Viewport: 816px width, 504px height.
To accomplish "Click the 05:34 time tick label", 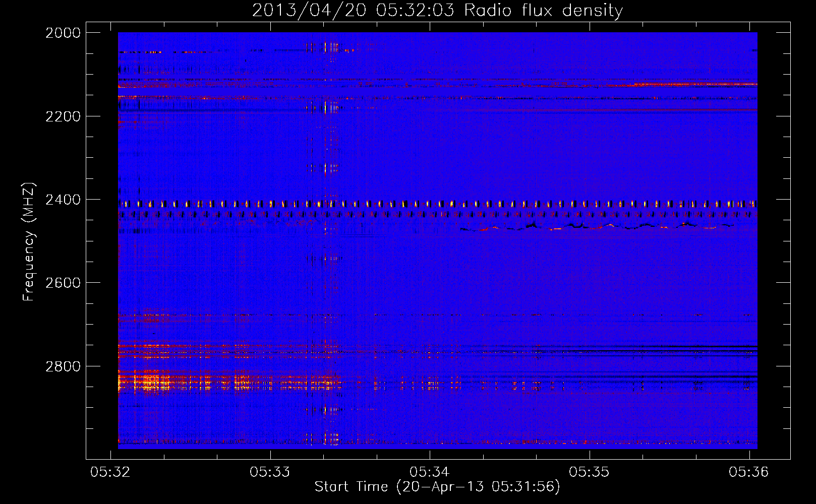I will point(429,472).
